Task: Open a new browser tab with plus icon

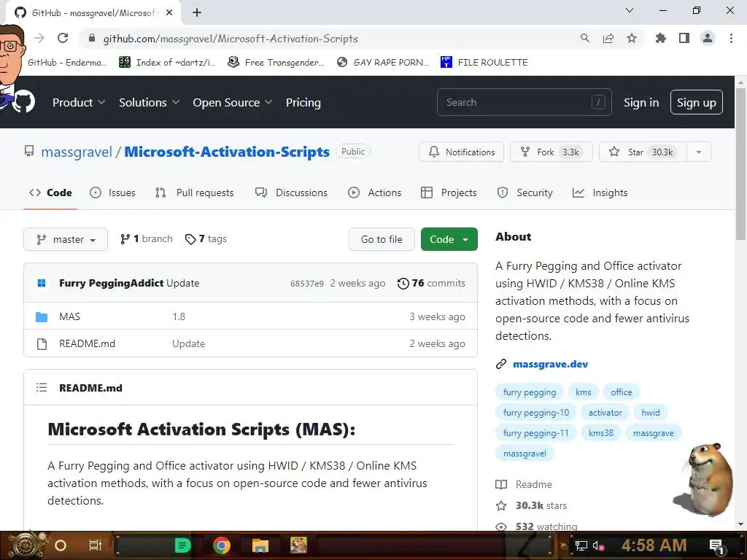Action: [x=197, y=12]
